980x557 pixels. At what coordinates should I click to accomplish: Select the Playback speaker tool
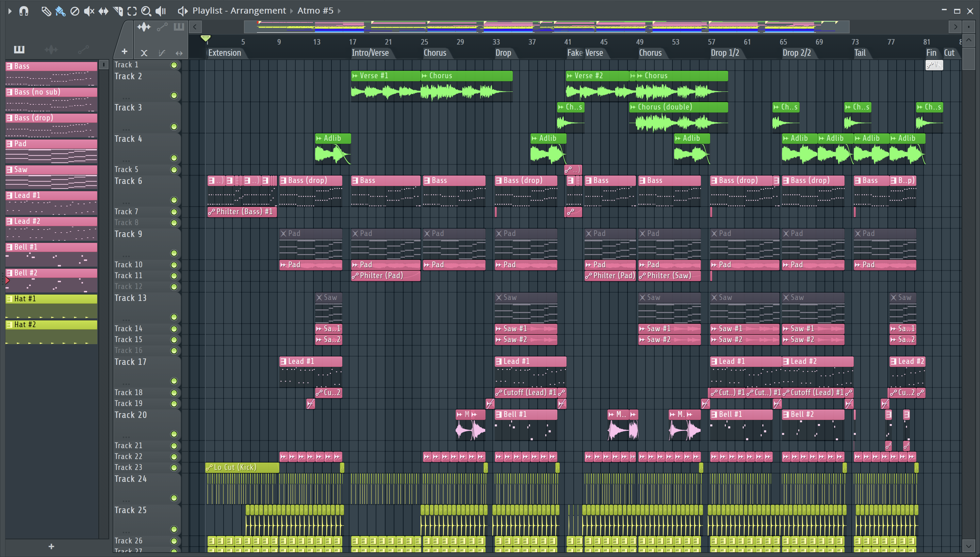161,11
